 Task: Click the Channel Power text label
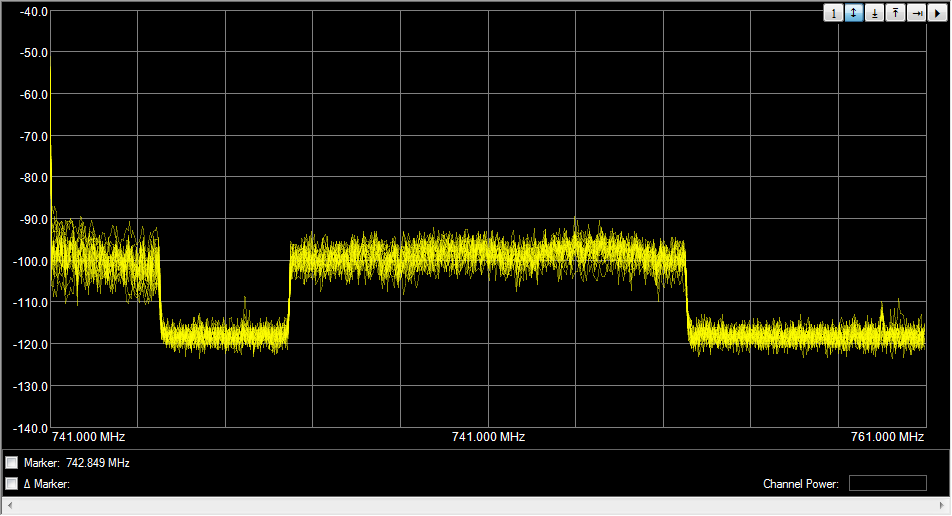tap(800, 485)
